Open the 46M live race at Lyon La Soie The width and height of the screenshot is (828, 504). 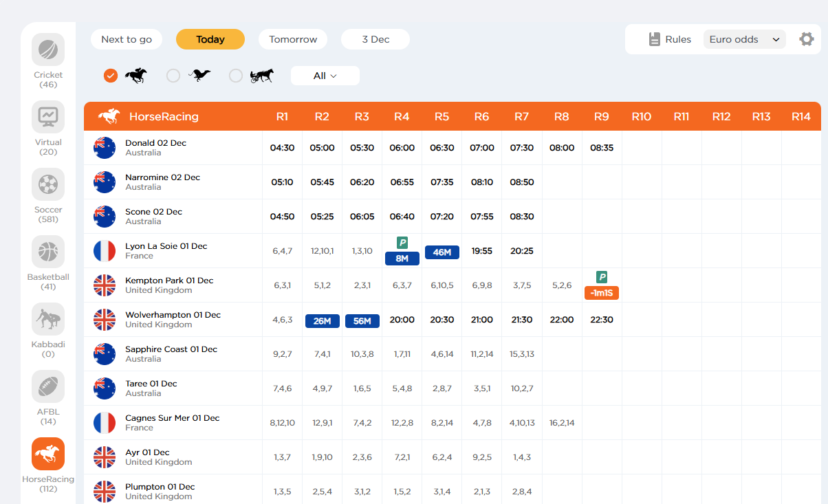point(442,252)
